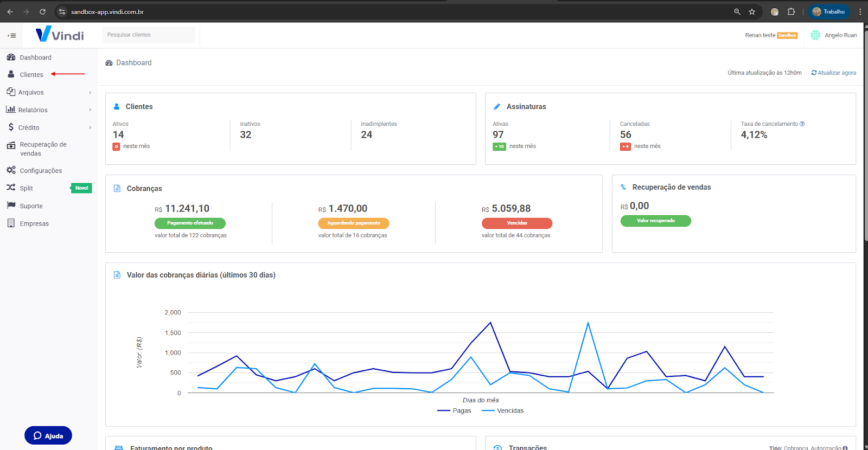Click the Split shuffle icon
868x450 pixels.
[11, 188]
